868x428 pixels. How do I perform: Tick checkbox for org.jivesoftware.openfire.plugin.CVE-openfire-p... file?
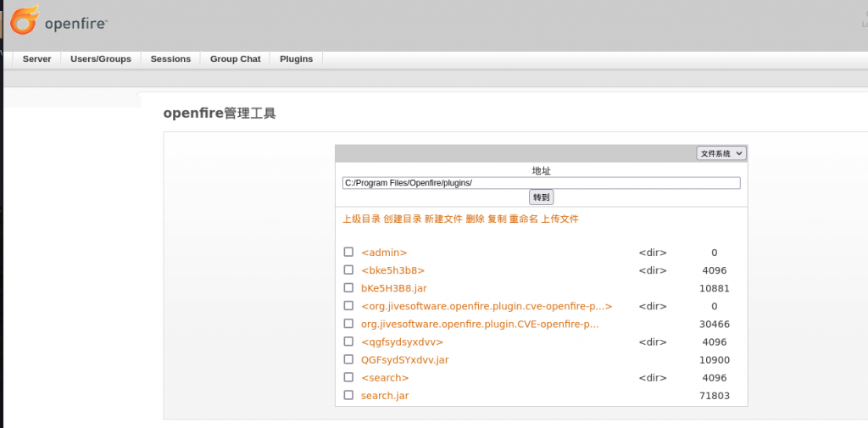[348, 324]
